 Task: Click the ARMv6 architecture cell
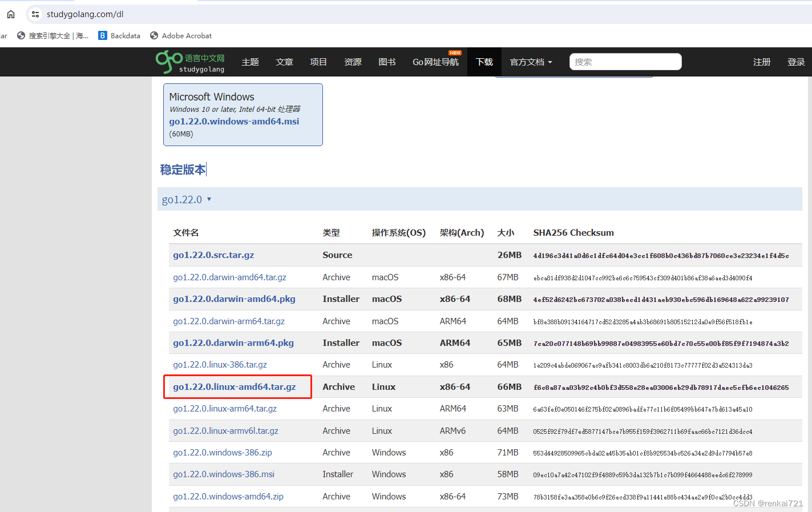pos(453,430)
